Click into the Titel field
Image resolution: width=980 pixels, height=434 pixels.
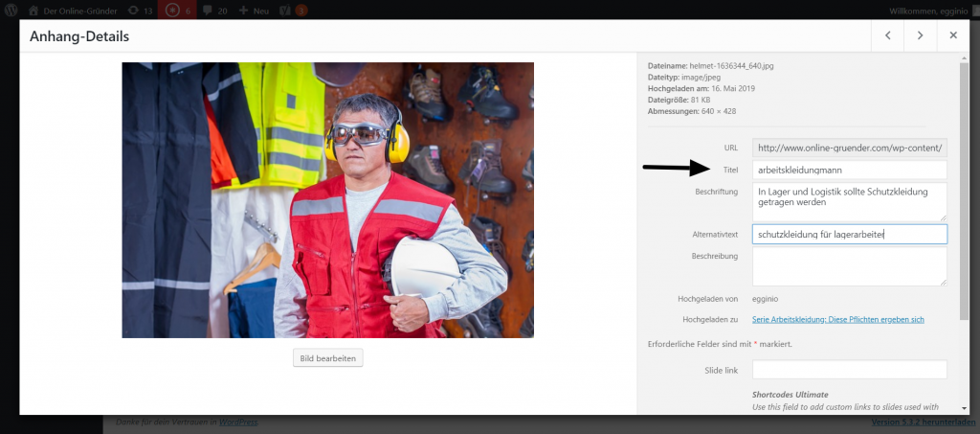(850, 170)
